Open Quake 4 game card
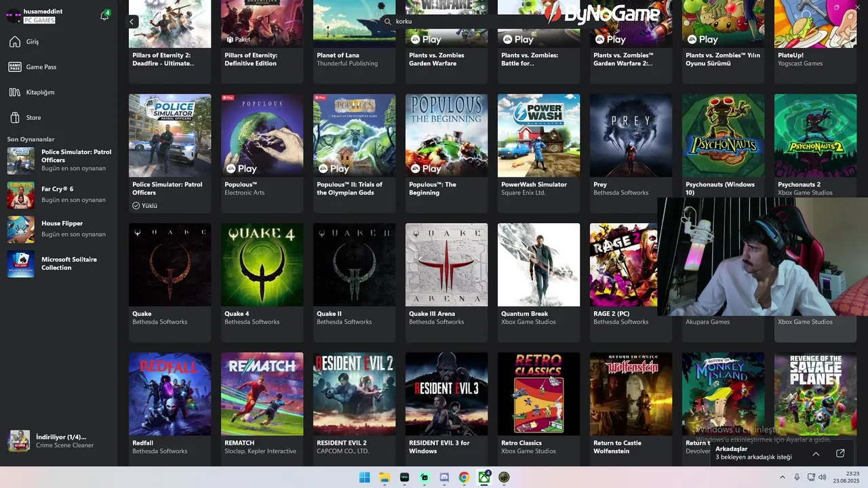 262,283
